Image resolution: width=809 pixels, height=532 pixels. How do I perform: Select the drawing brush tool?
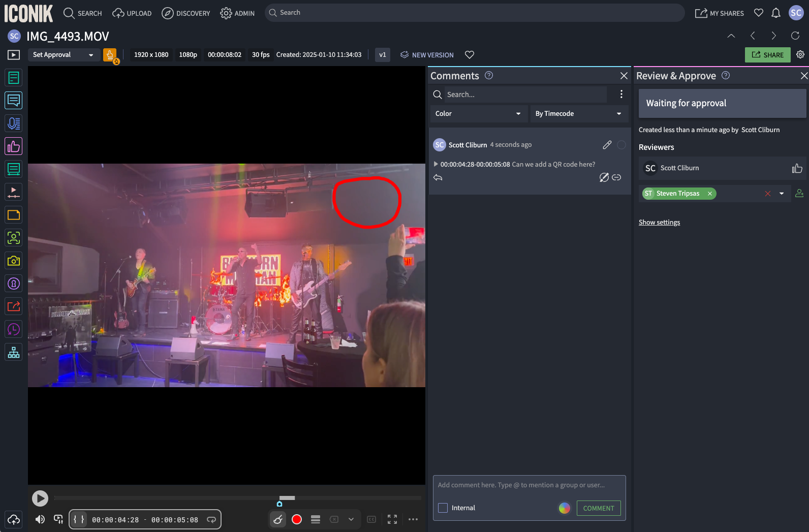click(278, 519)
